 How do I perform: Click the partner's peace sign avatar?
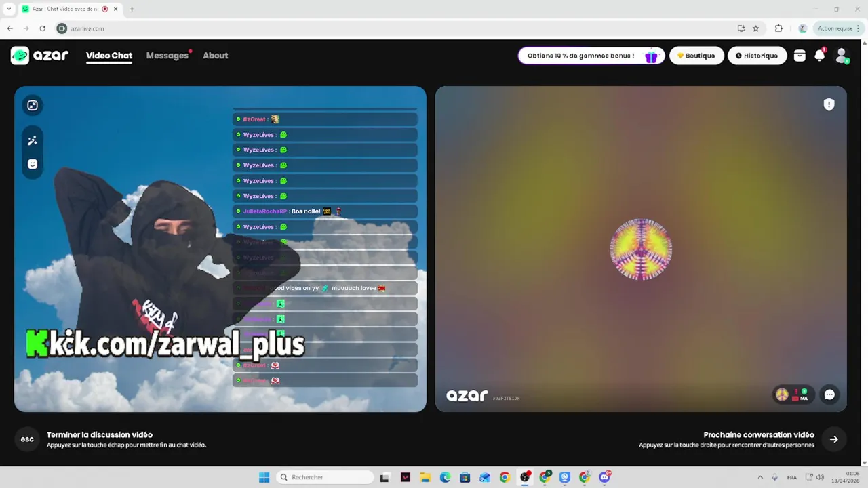tap(641, 249)
